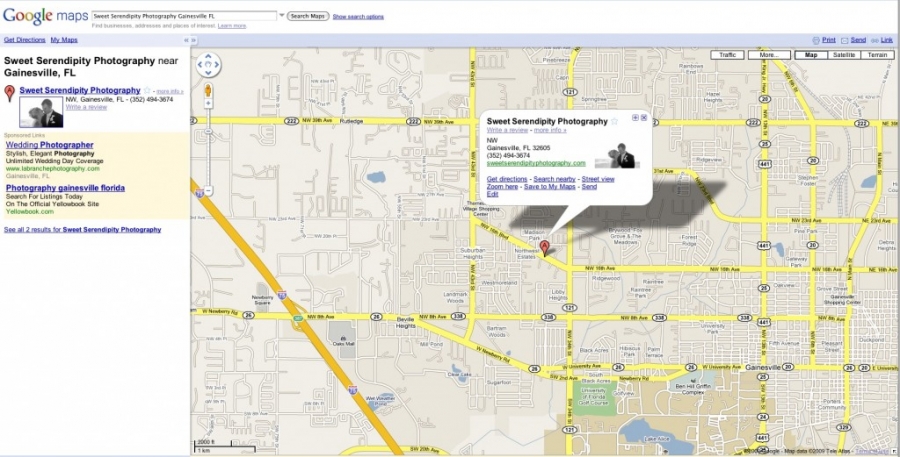Click the chain Link icon
Viewport: 900px width, 457px height.
[875, 40]
